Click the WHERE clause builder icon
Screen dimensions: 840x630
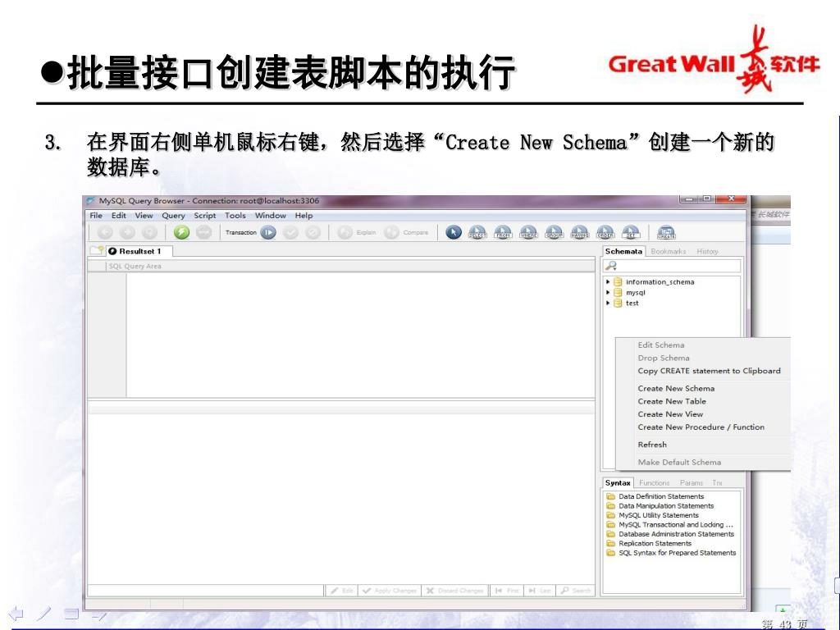coord(529,232)
